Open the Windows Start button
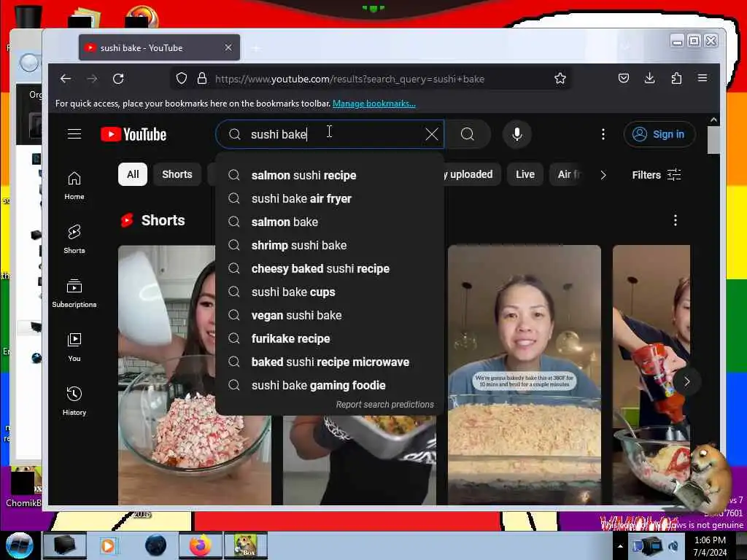The height and width of the screenshot is (560, 747). [x=20, y=545]
